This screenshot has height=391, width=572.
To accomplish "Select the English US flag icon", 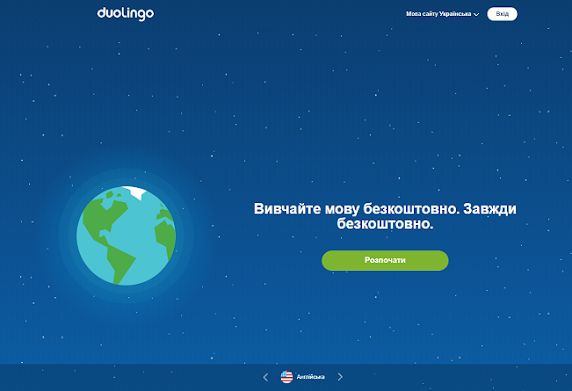I will pyautogui.click(x=287, y=377).
